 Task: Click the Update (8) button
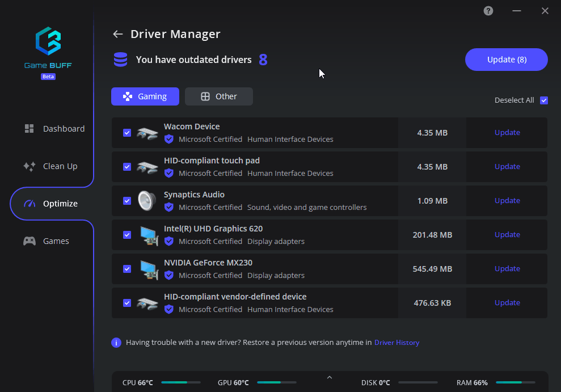click(506, 60)
